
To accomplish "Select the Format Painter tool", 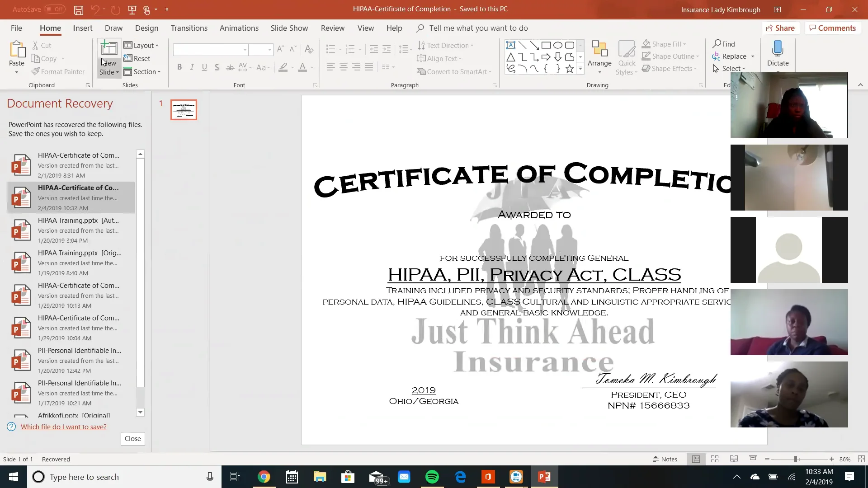I will tap(58, 71).
